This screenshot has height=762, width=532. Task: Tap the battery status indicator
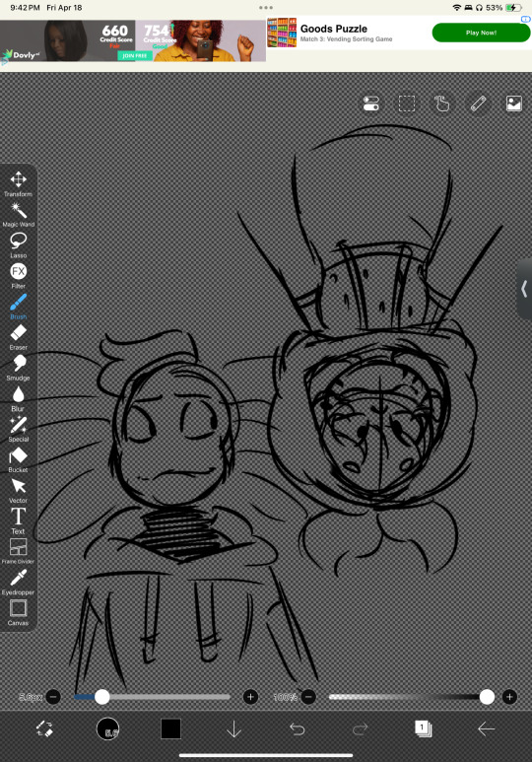513,8
